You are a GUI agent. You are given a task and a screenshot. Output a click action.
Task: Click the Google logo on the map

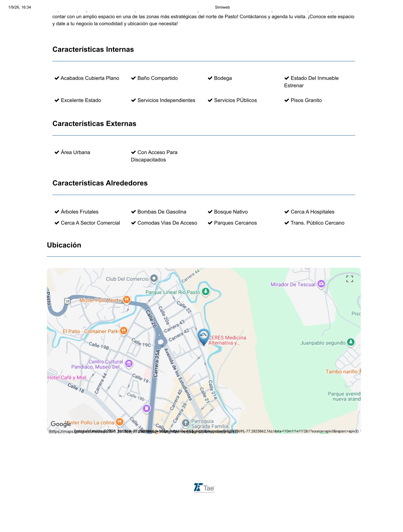point(60,424)
